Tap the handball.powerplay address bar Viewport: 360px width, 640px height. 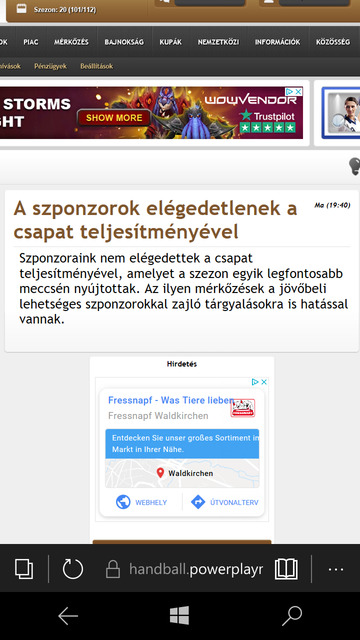tap(196, 569)
